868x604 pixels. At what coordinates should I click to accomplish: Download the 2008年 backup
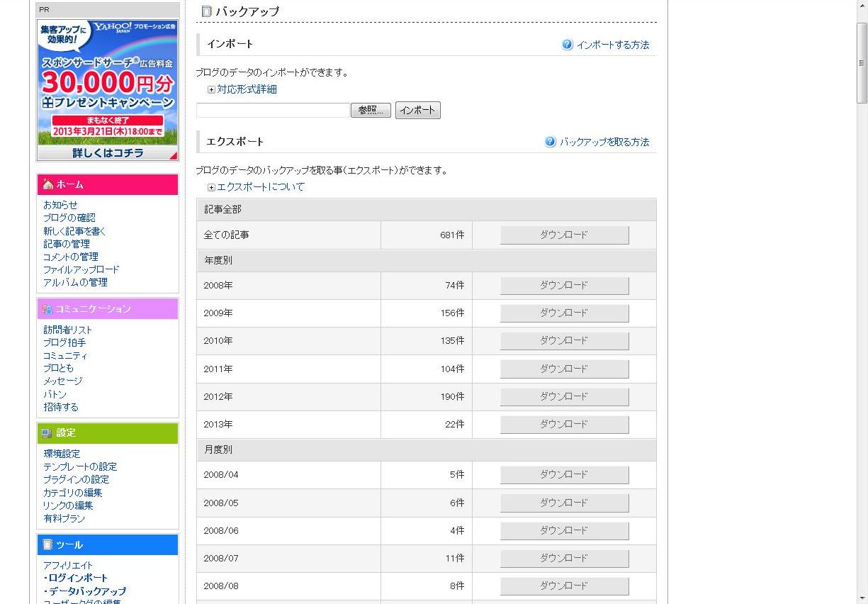[564, 286]
